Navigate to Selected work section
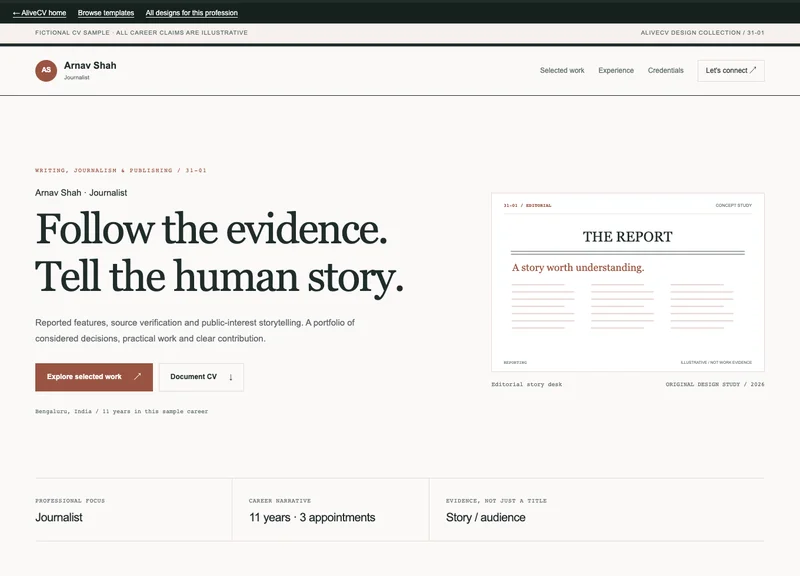Image resolution: width=800 pixels, height=576 pixels. (x=562, y=70)
